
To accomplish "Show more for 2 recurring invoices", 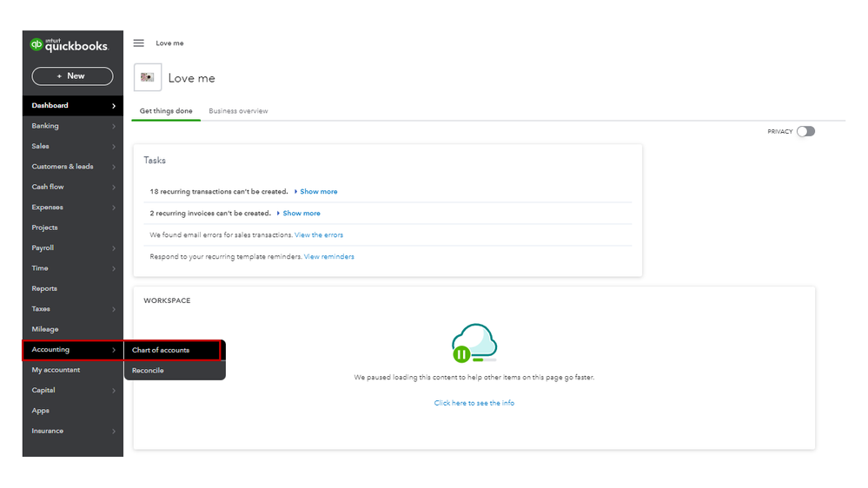I will tap(301, 213).
